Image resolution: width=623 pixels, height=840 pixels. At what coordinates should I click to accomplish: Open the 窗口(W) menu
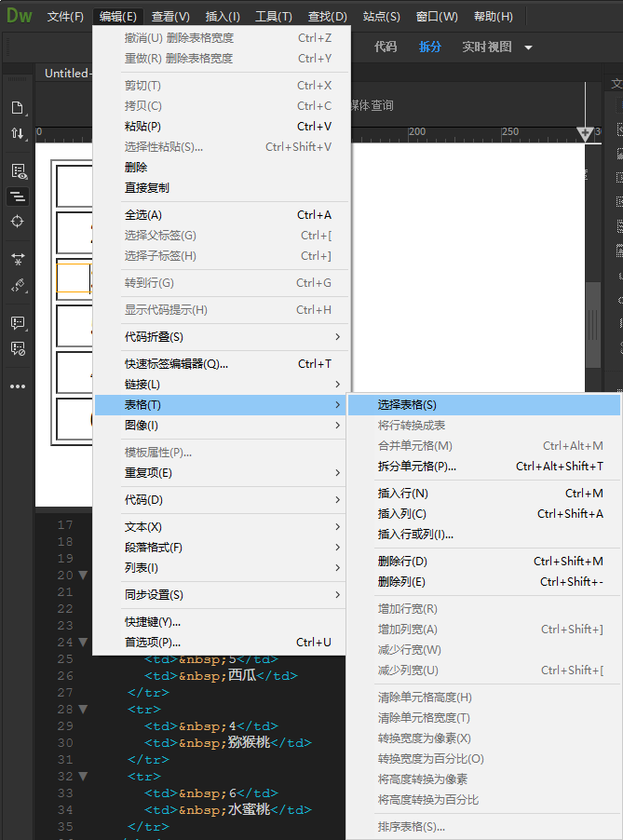click(437, 17)
